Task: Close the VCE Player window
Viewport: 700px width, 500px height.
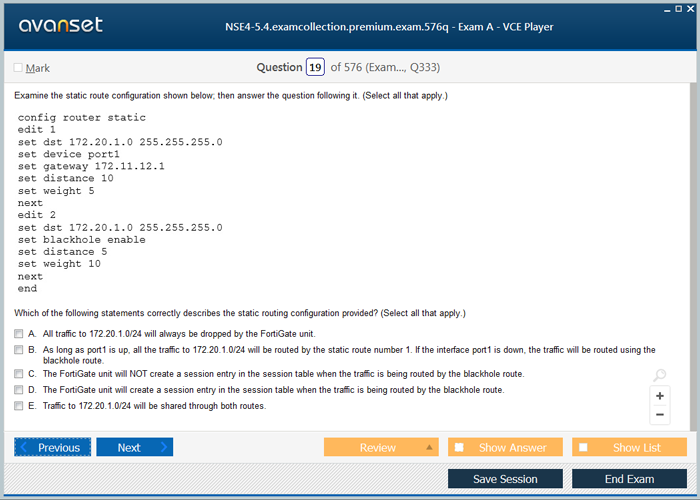Action: click(x=690, y=8)
